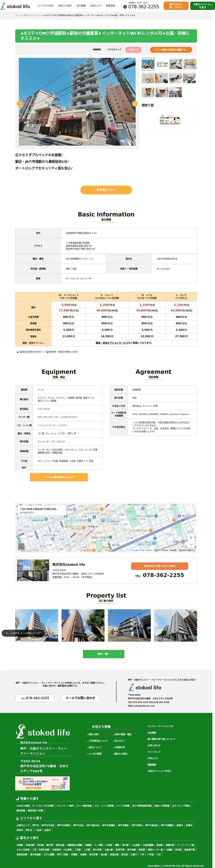The image size is (215, 868).
Task: Open お気に入り in the top navigation
Action: 96,6
